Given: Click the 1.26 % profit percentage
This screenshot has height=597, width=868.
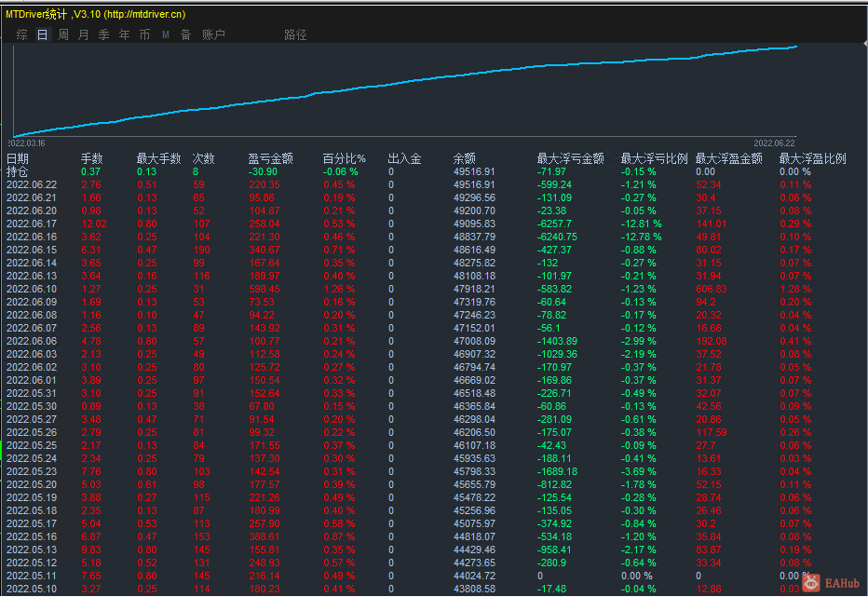Looking at the screenshot, I should 339,289.
